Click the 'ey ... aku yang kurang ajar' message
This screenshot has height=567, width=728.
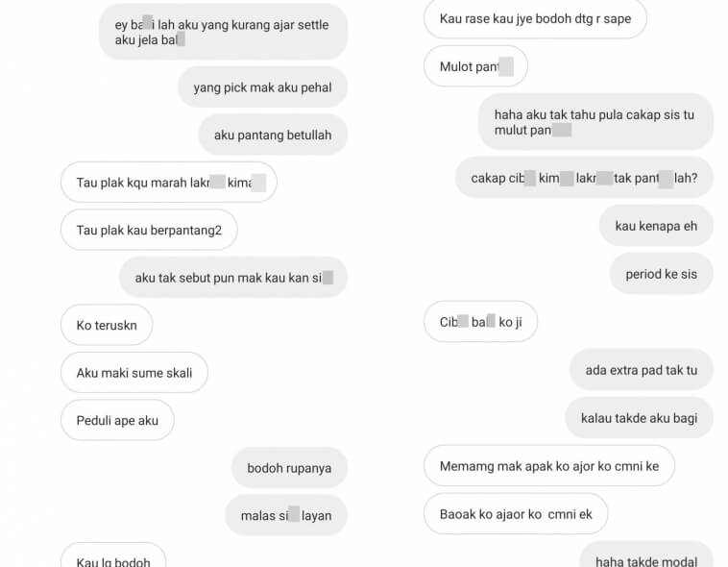[224, 32]
